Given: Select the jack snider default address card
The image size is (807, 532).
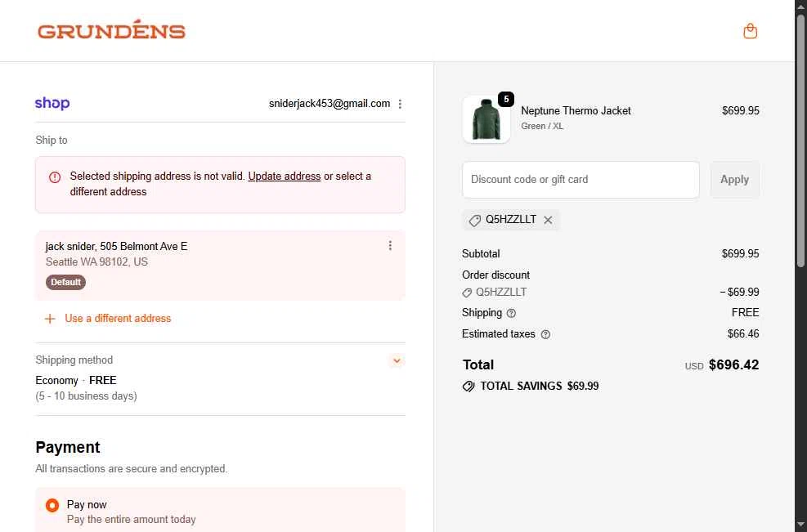Looking at the screenshot, I should click(x=220, y=265).
